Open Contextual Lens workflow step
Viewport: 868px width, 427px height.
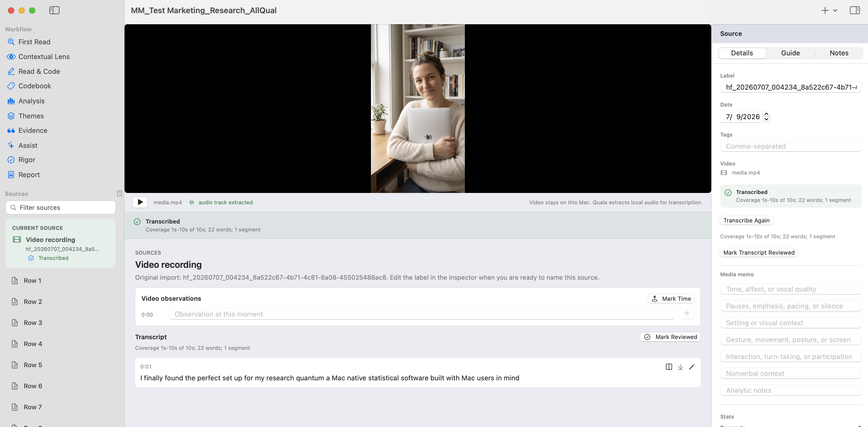(x=44, y=57)
